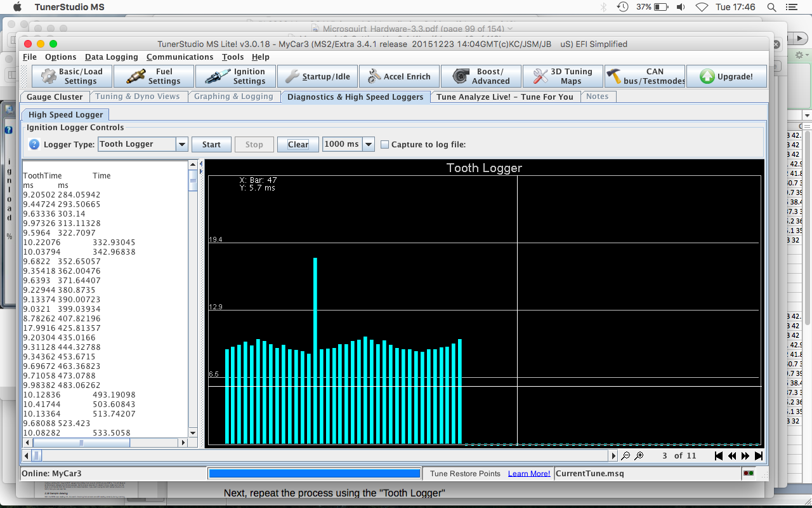812x508 pixels.
Task: Expand data panel with right splitter arrow
Action: [x=201, y=171]
